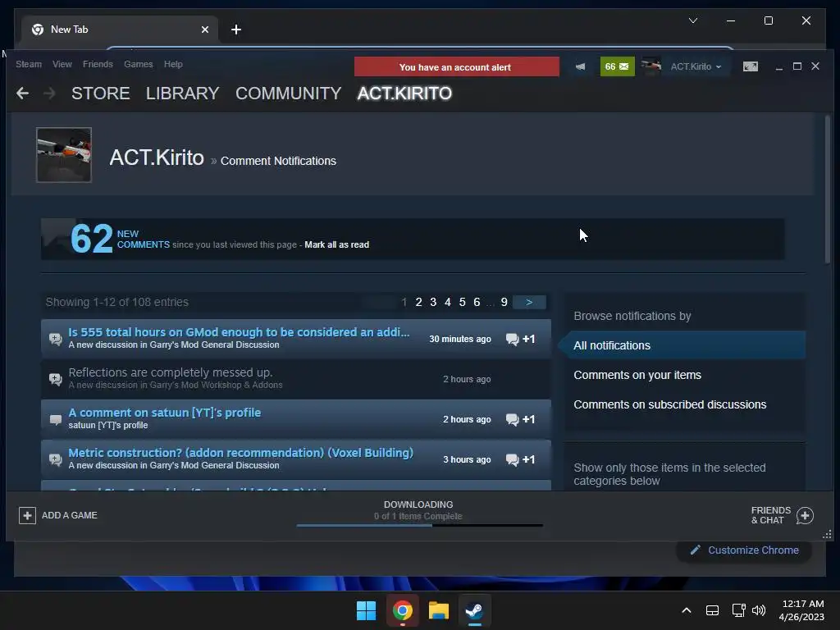Go to page 2 of notifications

tap(418, 302)
